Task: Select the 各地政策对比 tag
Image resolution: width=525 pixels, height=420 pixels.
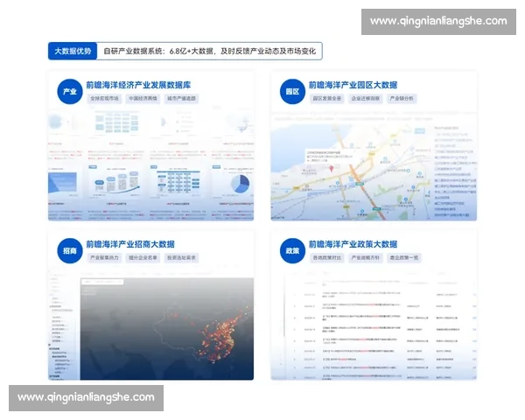Action: coord(326,257)
